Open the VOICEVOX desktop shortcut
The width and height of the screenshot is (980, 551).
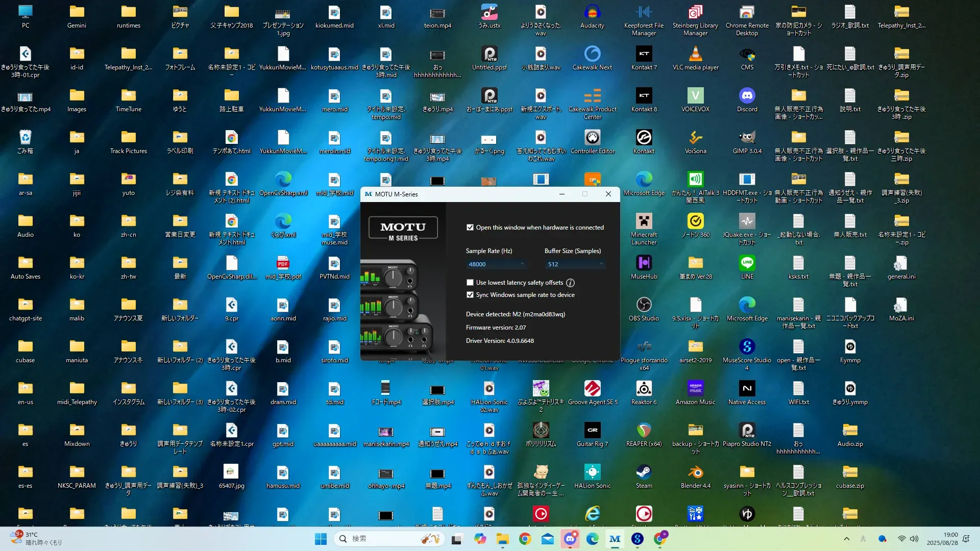[x=695, y=96]
